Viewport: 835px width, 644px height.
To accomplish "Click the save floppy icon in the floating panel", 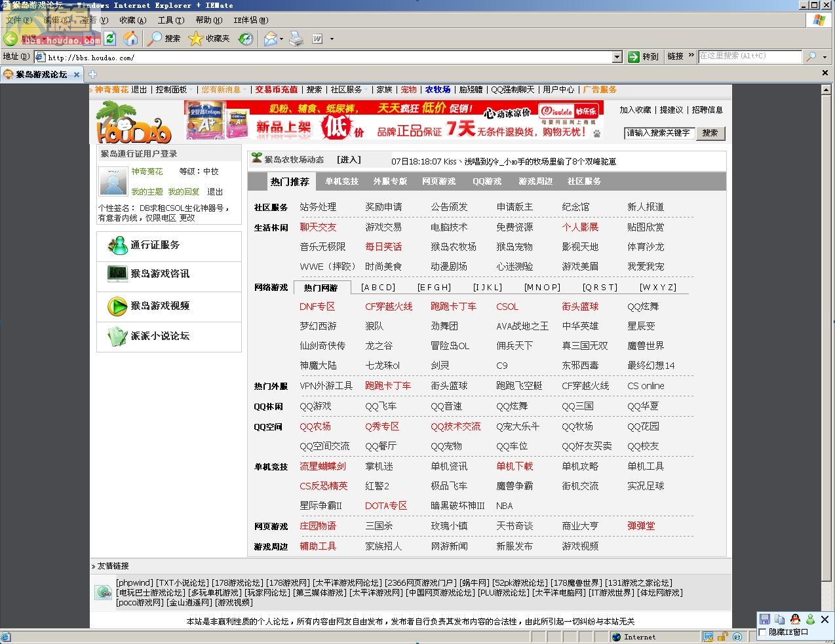I will tap(764, 619).
